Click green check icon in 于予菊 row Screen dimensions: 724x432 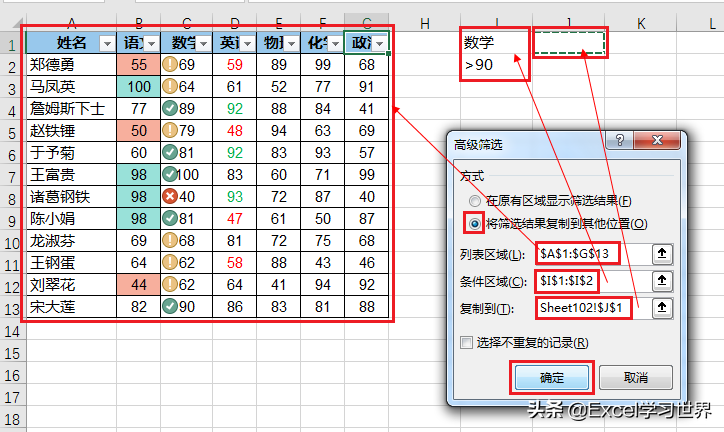pyautogui.click(x=170, y=152)
